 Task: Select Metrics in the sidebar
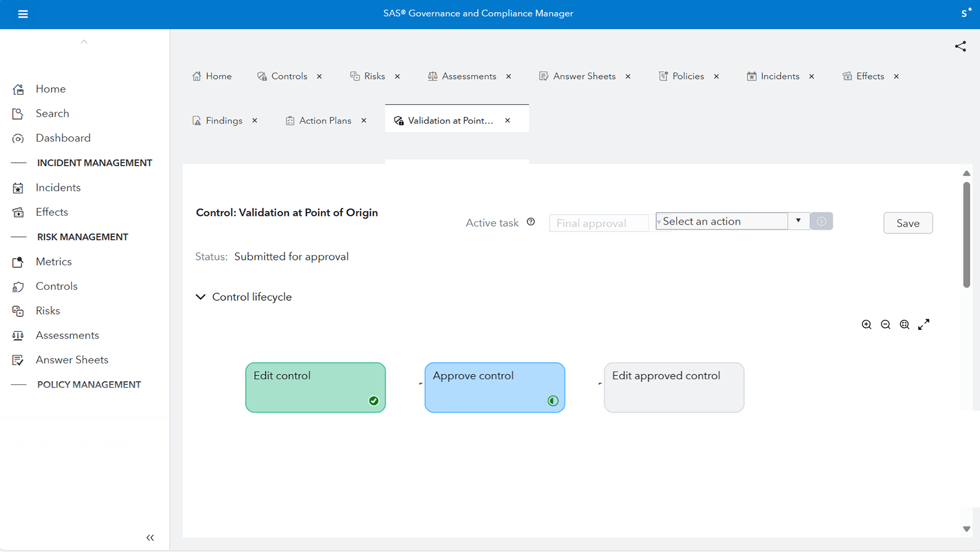click(x=53, y=262)
